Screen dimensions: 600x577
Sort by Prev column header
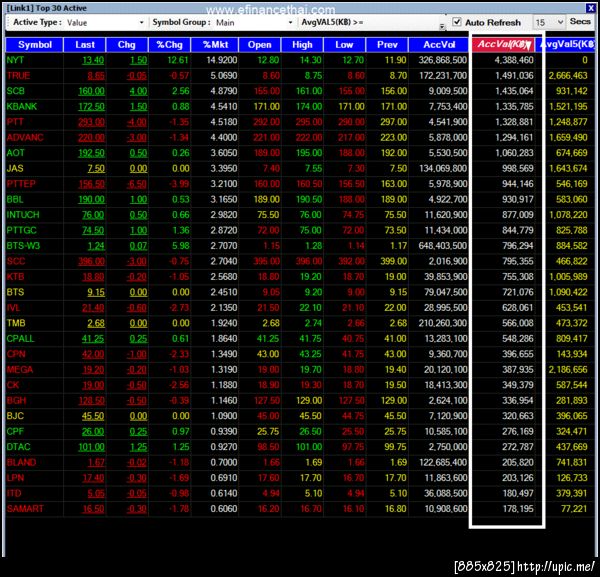pos(387,45)
